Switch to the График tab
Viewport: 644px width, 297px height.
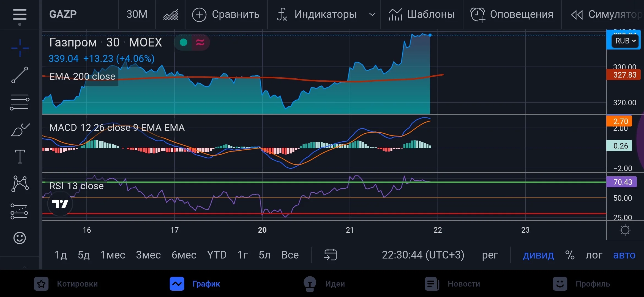pyautogui.click(x=195, y=284)
